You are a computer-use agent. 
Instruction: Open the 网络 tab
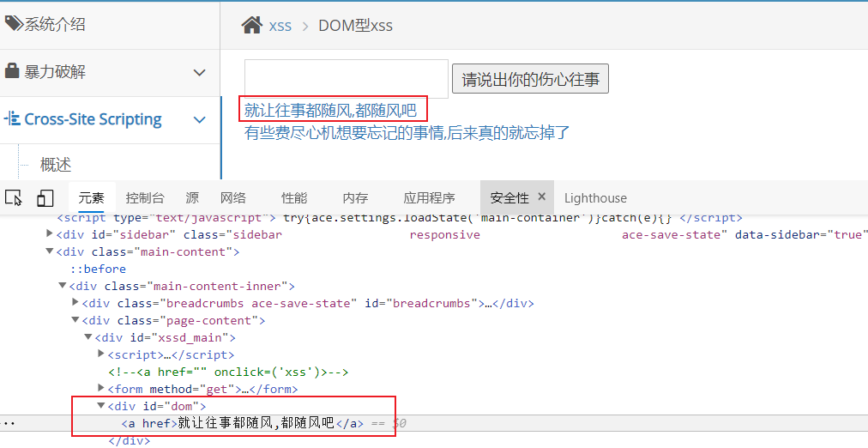pos(232,198)
